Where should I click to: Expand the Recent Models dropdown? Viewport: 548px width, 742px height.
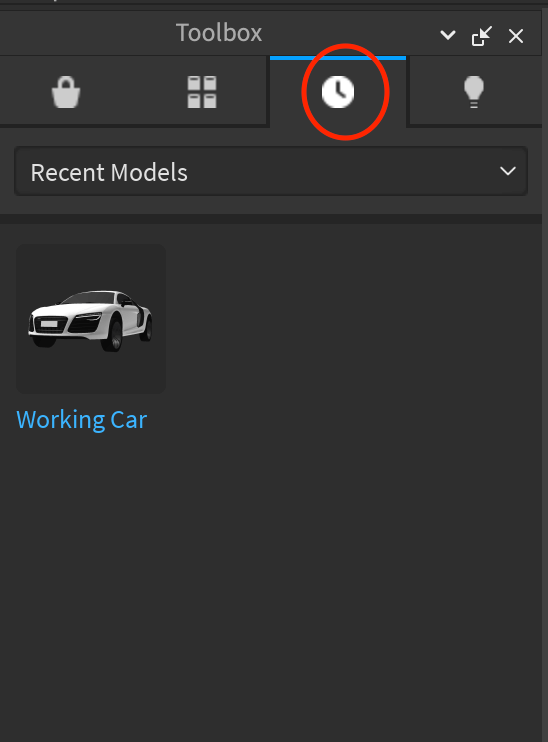[x=271, y=171]
